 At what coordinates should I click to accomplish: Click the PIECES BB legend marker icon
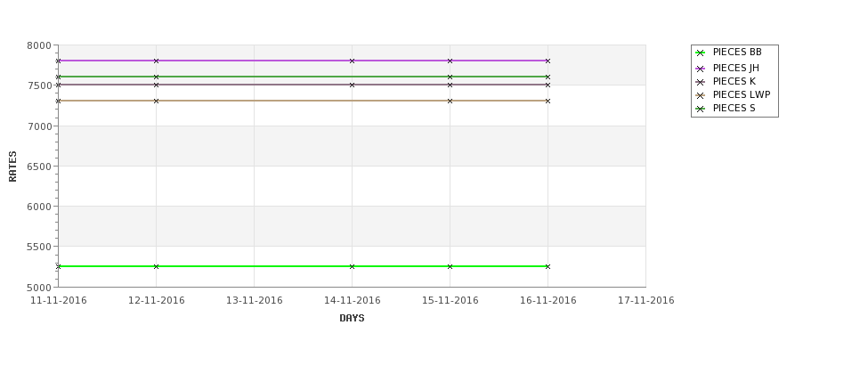pyautogui.click(x=701, y=53)
